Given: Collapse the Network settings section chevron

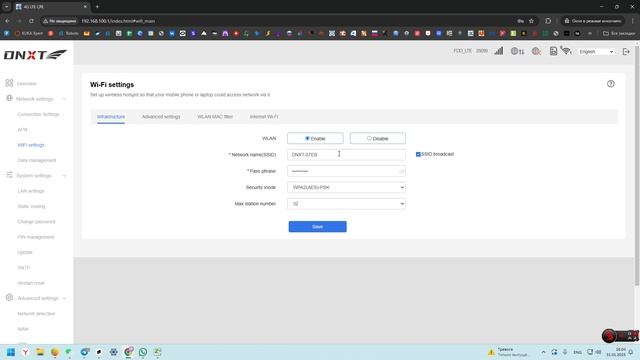Looking at the screenshot, I should tap(64, 99).
